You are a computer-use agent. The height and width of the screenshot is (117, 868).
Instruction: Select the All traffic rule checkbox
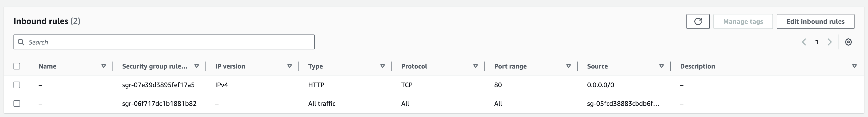tap(17, 103)
